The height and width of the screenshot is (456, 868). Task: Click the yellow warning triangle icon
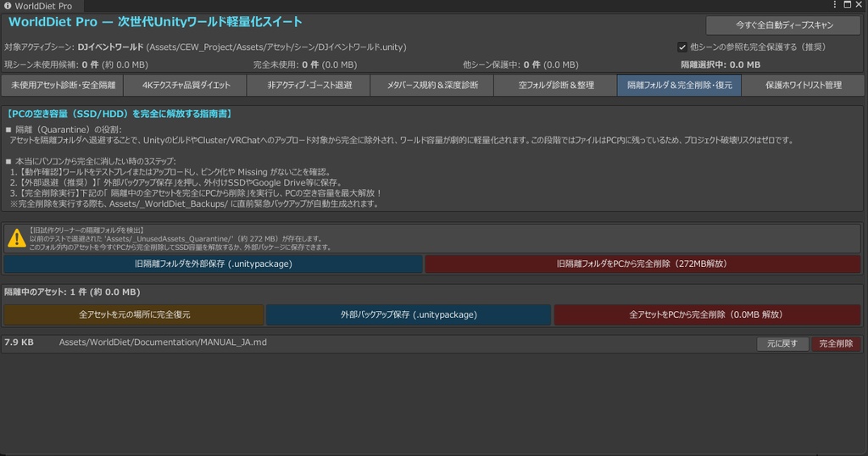tap(17, 238)
